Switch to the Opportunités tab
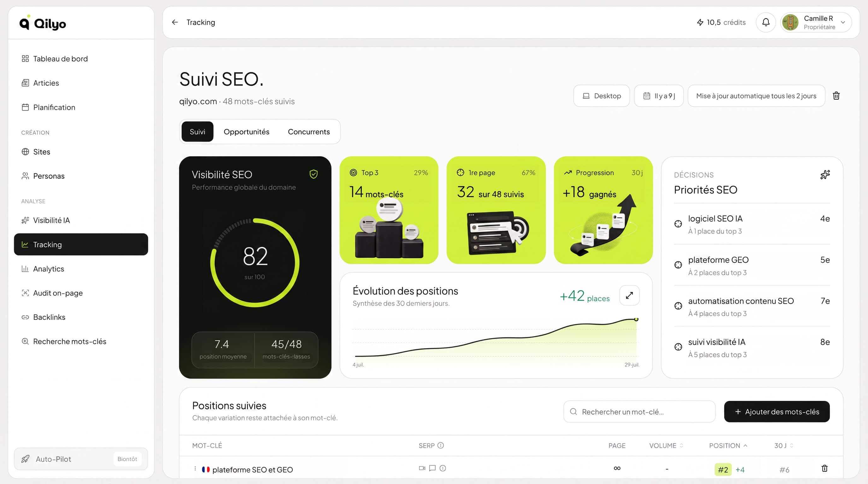The height and width of the screenshot is (484, 868). 246,132
